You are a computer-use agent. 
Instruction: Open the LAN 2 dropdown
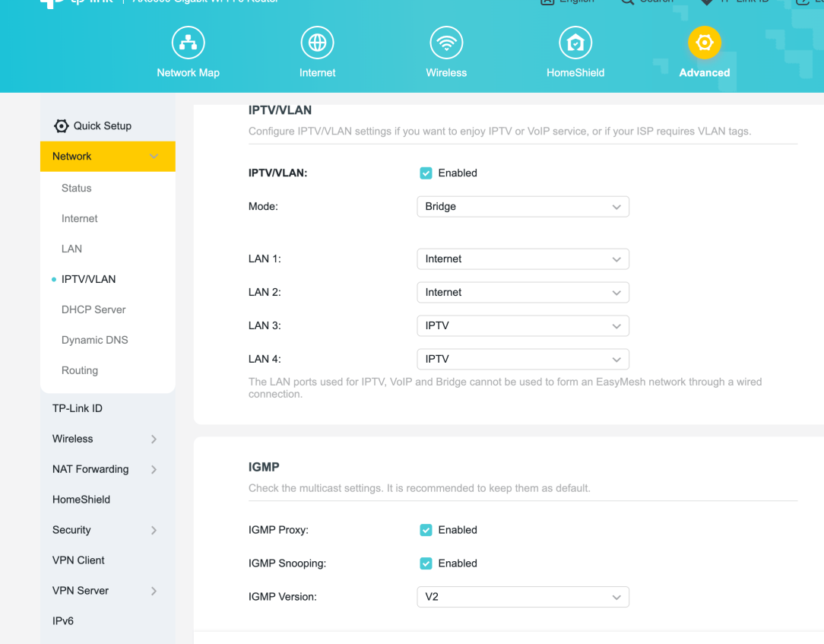click(523, 292)
